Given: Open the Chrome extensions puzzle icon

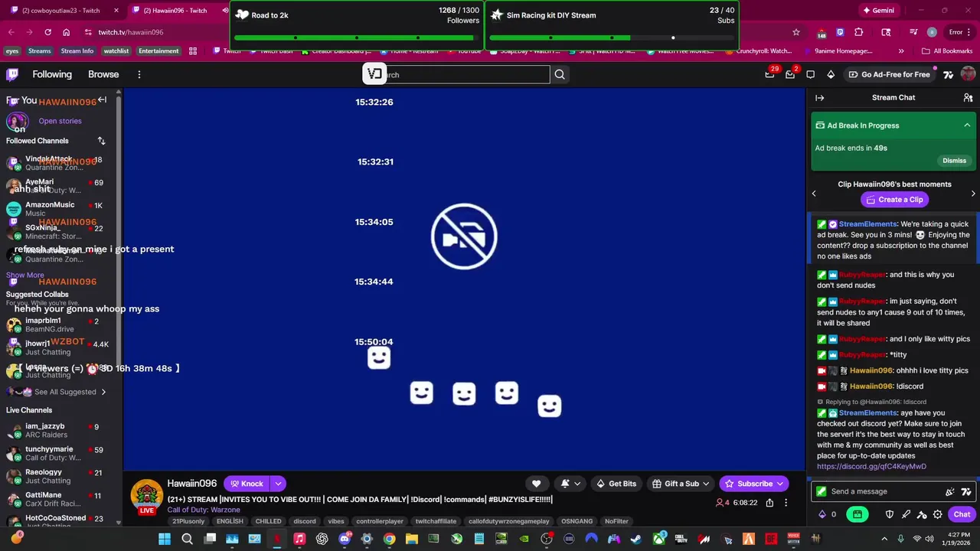Looking at the screenshot, I should (x=858, y=32).
